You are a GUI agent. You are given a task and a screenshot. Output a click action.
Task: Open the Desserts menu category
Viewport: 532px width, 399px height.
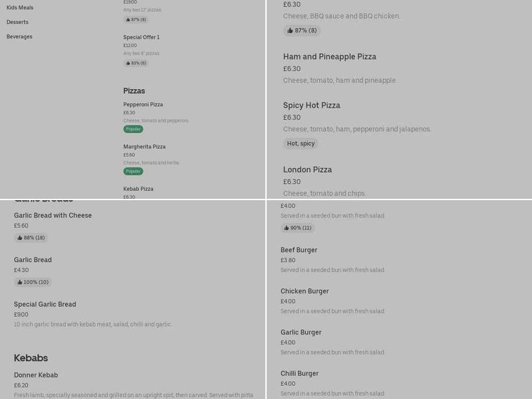click(x=17, y=22)
